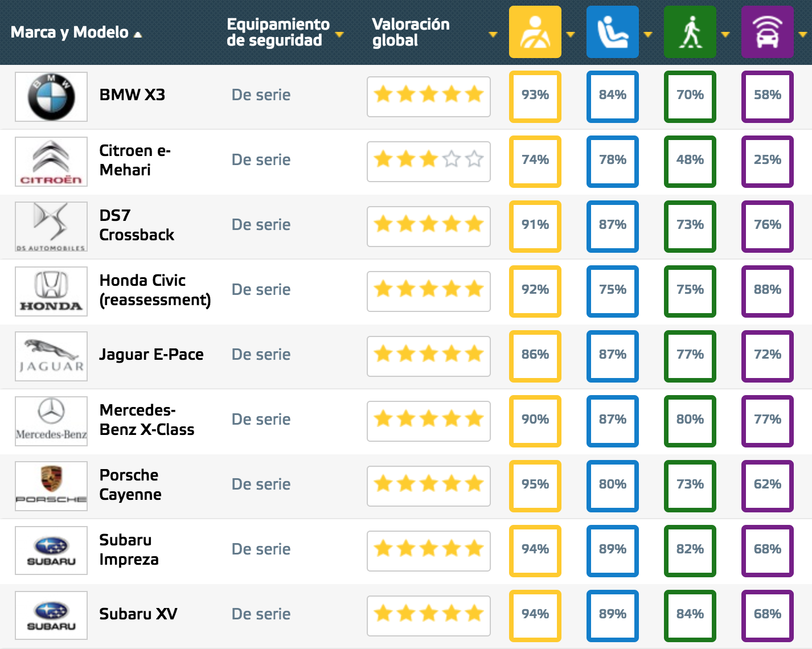This screenshot has width=812, height=649.
Task: Click the Honda logo image
Action: [x=51, y=291]
